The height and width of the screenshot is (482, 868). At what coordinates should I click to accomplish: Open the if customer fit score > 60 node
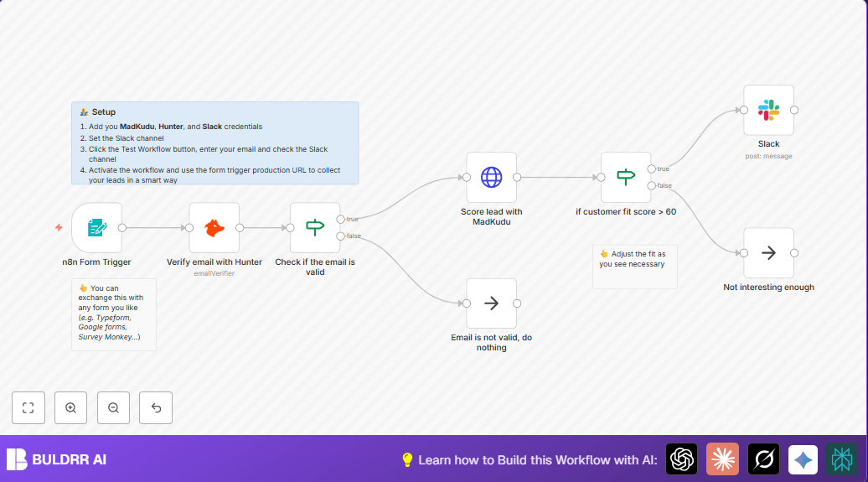point(626,177)
